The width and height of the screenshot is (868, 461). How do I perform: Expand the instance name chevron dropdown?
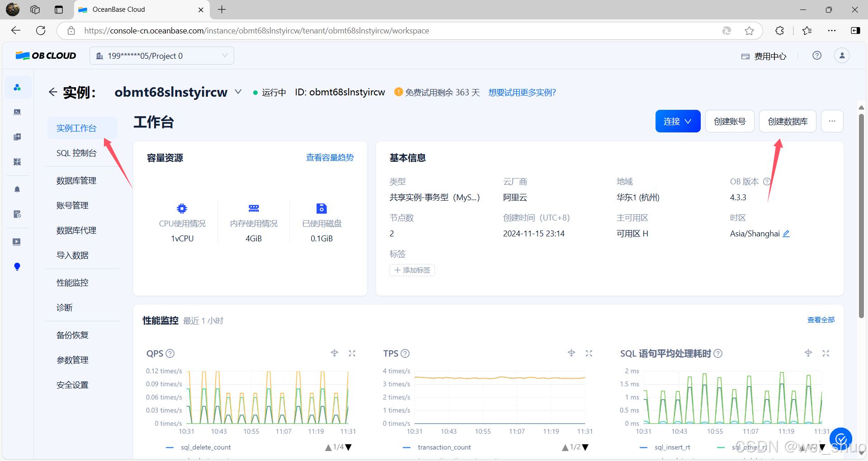coord(238,92)
